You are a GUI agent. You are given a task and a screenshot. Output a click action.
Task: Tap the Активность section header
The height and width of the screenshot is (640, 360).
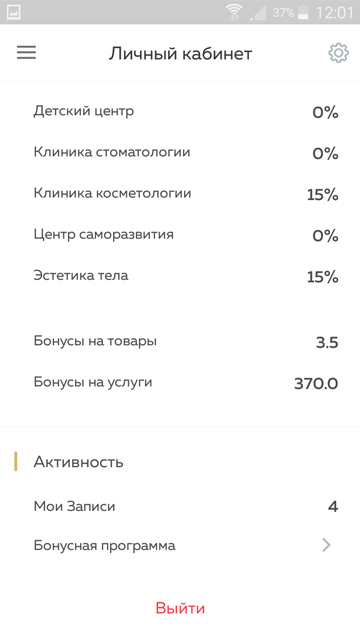pos(78,462)
